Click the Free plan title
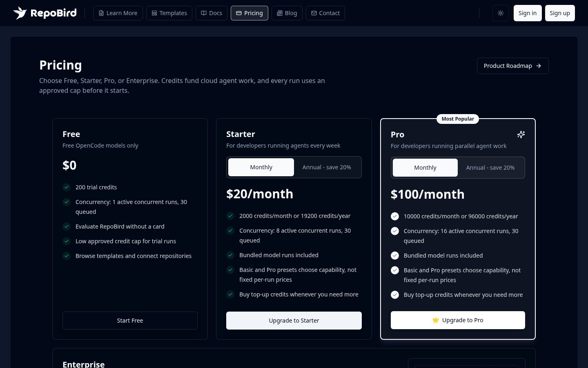The height and width of the screenshot is (368, 588). [71, 134]
